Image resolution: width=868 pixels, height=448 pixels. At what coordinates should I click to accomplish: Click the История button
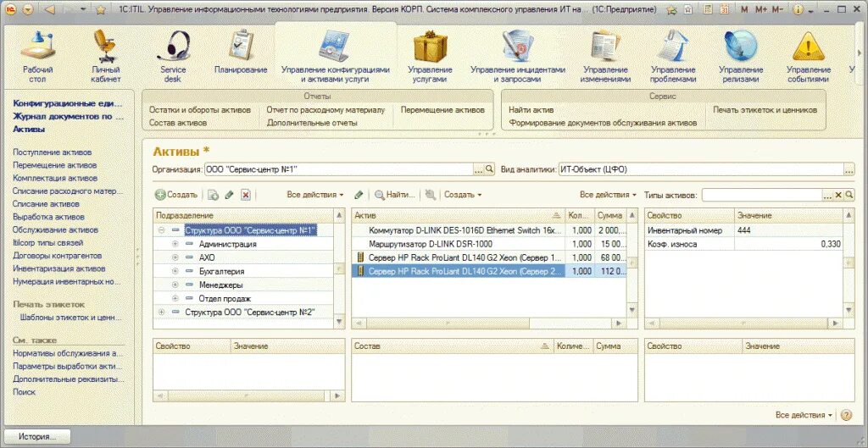coord(37,436)
